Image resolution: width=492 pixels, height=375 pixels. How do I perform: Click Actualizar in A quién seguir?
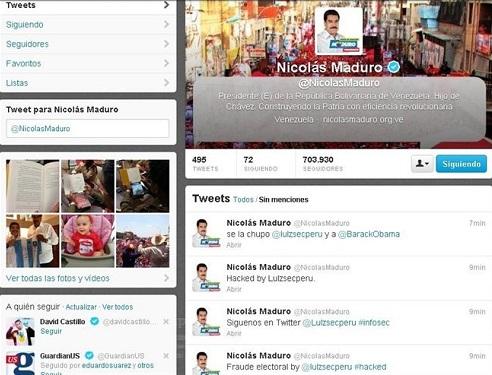click(81, 307)
